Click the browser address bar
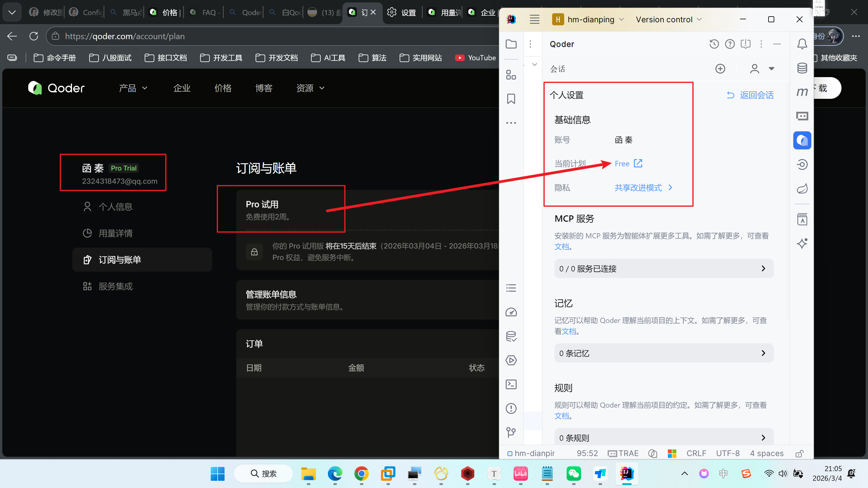 (x=273, y=36)
